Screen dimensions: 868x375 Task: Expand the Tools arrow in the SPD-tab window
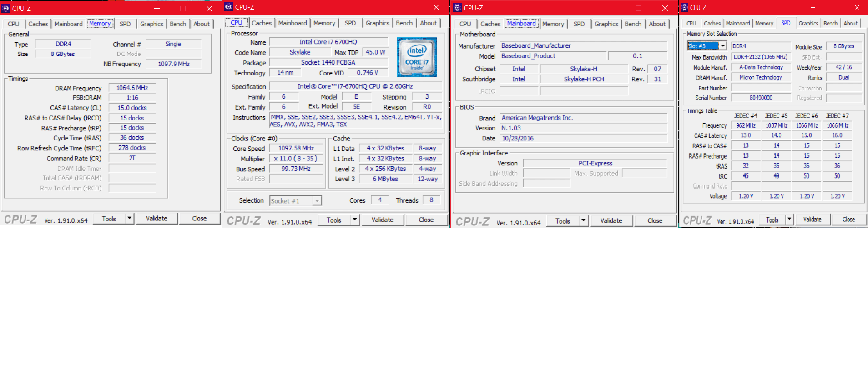tap(789, 220)
